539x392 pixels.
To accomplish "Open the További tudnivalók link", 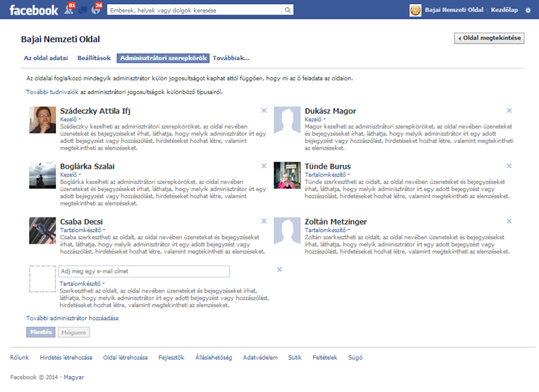I will [x=52, y=92].
